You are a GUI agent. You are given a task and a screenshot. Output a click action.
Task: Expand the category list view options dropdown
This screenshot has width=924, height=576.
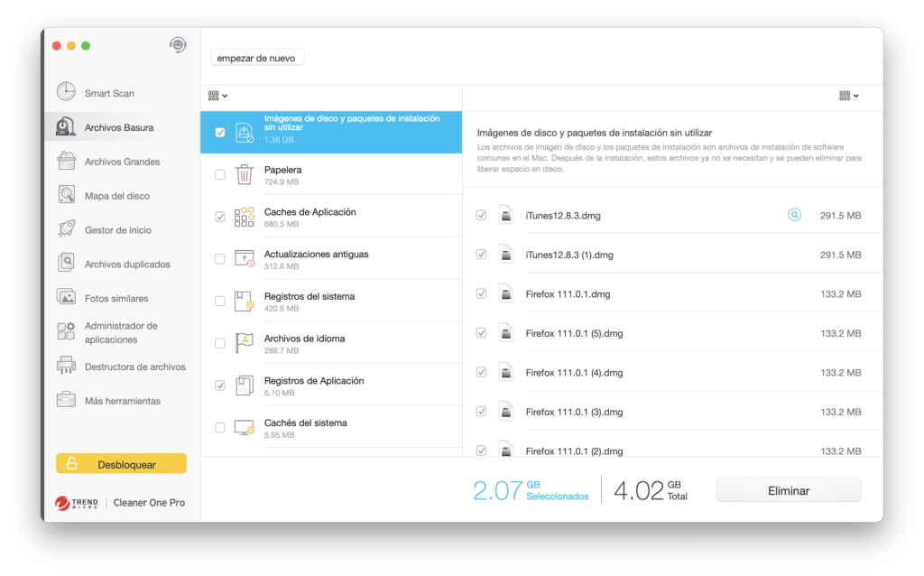[217, 96]
